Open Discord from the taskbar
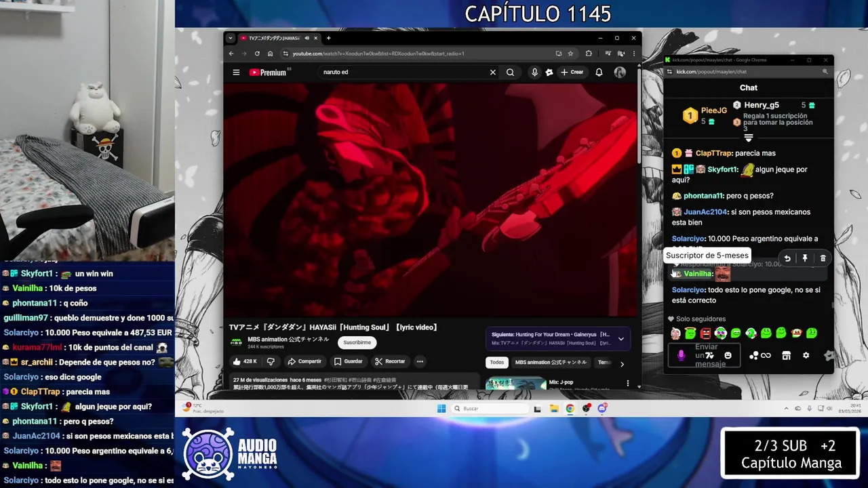Viewport: 868px width, 488px height. [x=602, y=408]
